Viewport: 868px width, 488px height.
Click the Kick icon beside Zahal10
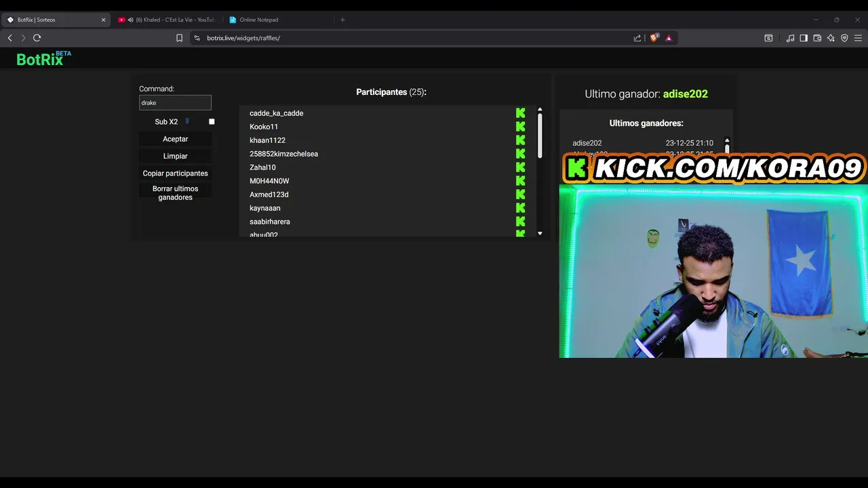[x=520, y=167]
